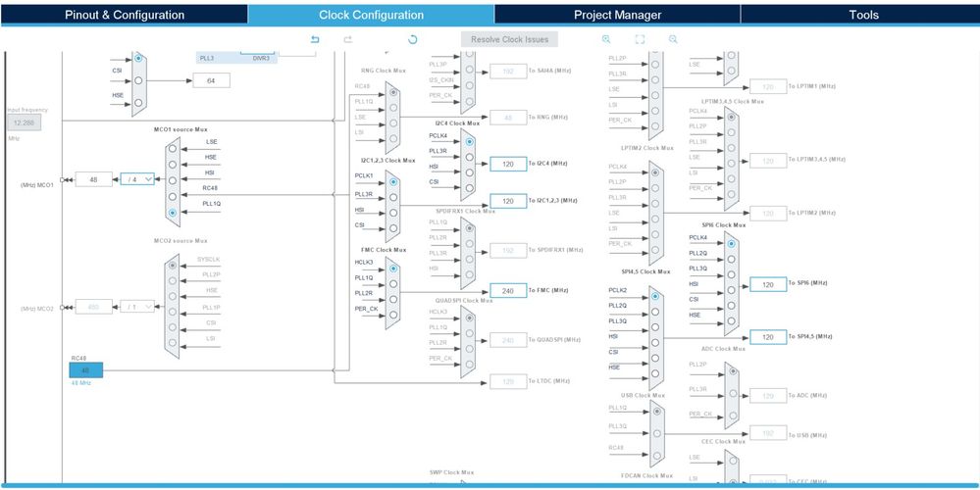Image resolution: width=980 pixels, height=490 pixels.
Task: Choose HSI in the SPI4,5 Clock Mux
Action: click(655, 343)
